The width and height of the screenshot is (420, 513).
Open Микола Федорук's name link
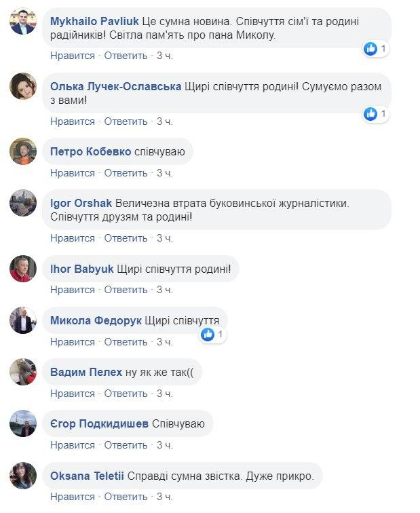(x=96, y=320)
